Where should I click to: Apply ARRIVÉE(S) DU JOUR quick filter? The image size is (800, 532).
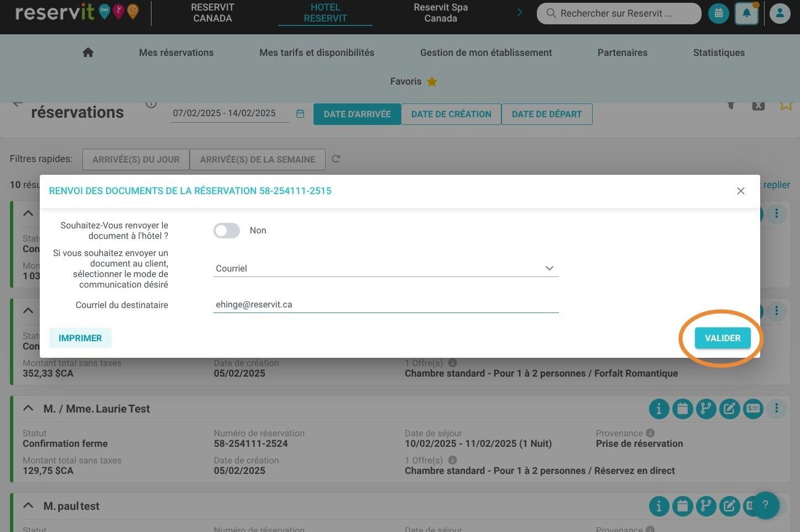[x=136, y=159]
